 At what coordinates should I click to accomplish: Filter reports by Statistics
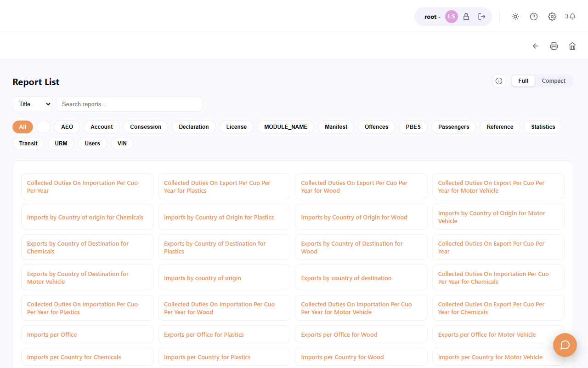click(543, 127)
